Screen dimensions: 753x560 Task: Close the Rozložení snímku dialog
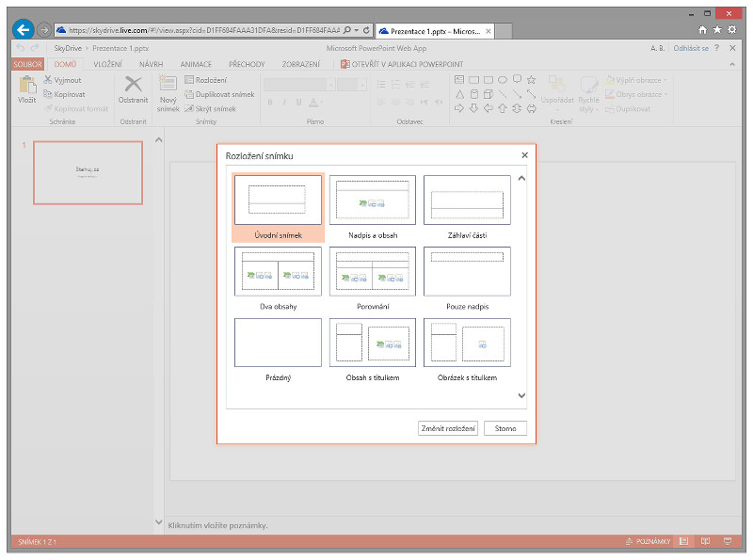pyautogui.click(x=524, y=155)
